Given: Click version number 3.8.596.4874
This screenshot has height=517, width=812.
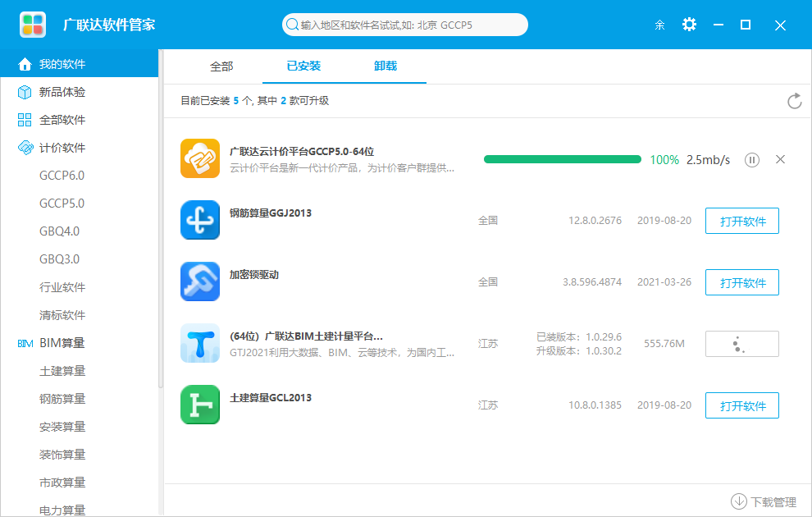Looking at the screenshot, I should pos(592,282).
